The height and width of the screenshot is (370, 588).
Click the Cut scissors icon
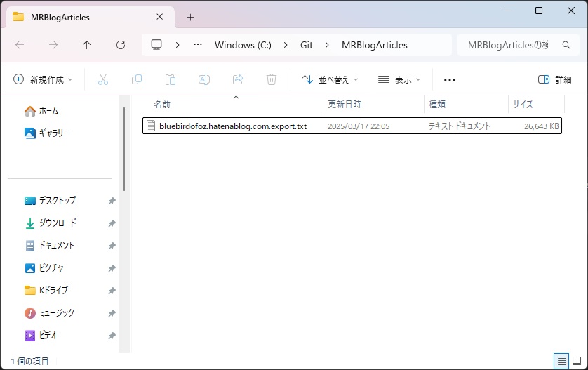(103, 79)
